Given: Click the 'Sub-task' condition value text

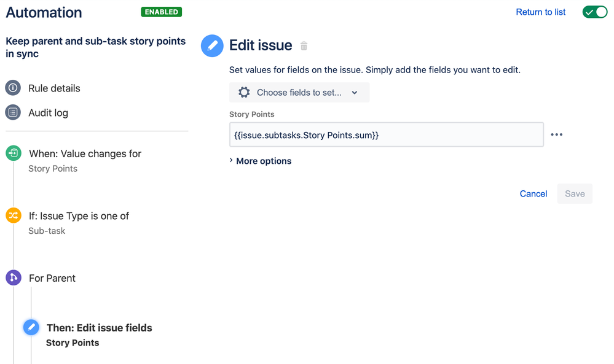Looking at the screenshot, I should (x=47, y=231).
